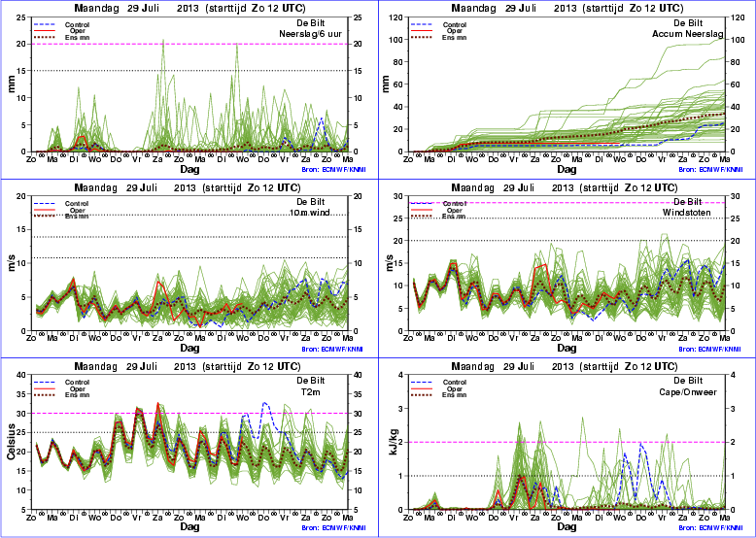The image size is (756, 538).
Task: Click 'Oper' legend entry in Windstoten chart
Action: point(455,211)
